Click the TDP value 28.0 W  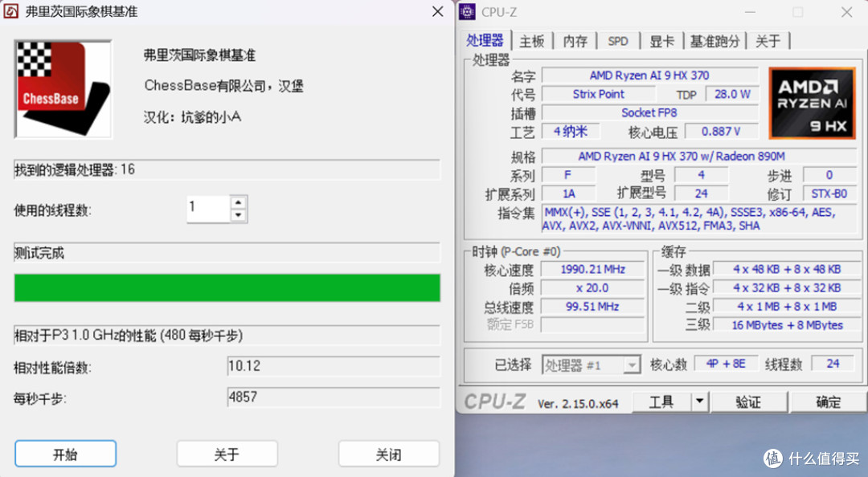click(x=732, y=94)
